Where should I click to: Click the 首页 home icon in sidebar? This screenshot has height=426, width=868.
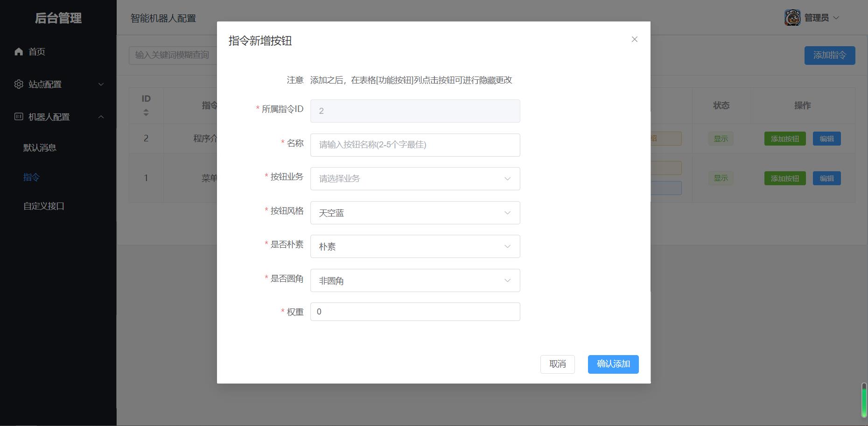click(x=19, y=51)
